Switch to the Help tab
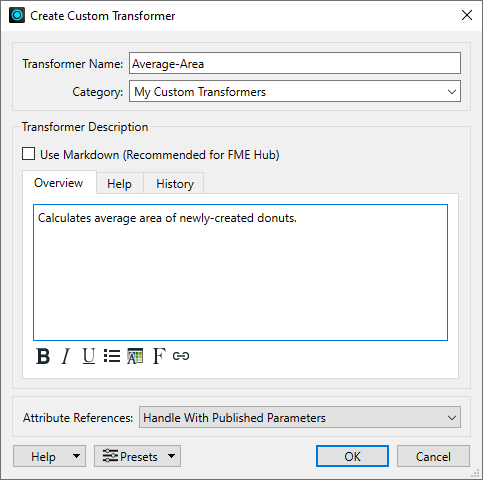483x480 pixels. [x=119, y=184]
